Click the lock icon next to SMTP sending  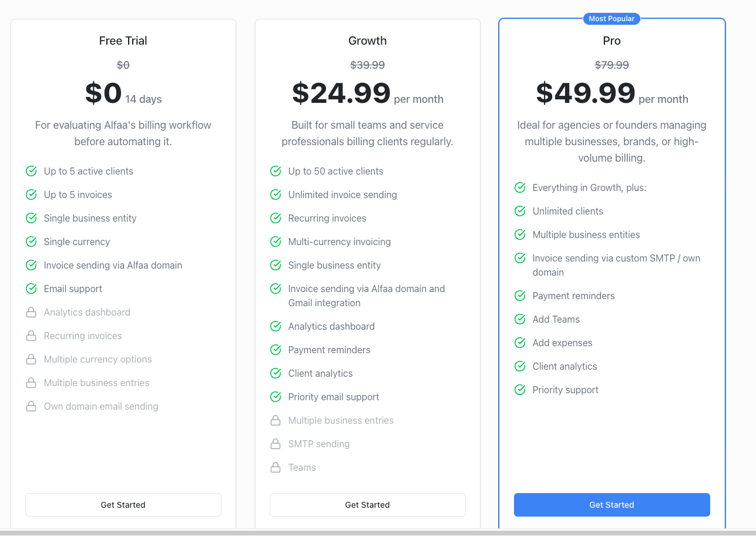tap(275, 444)
